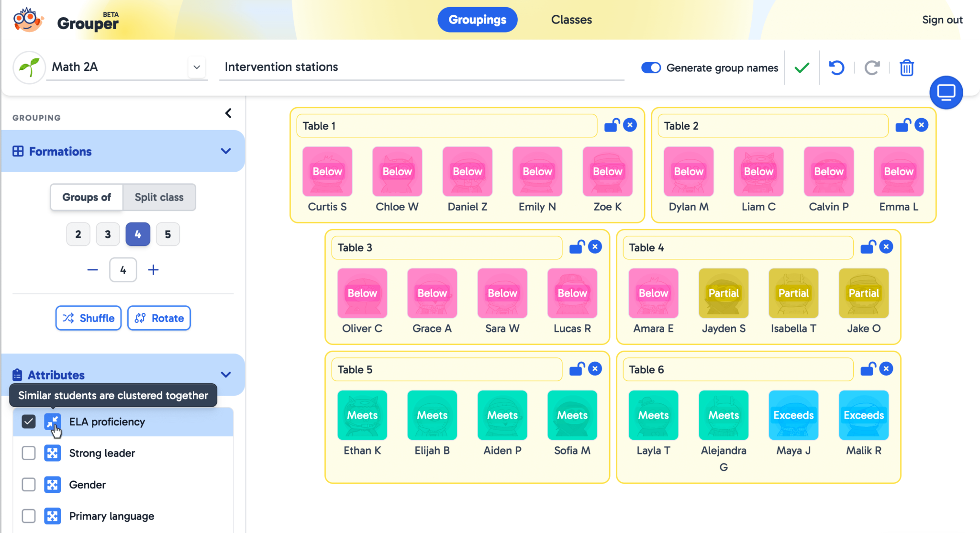Image resolution: width=980 pixels, height=533 pixels.
Task: Switch to Split class mode
Action: (x=159, y=197)
